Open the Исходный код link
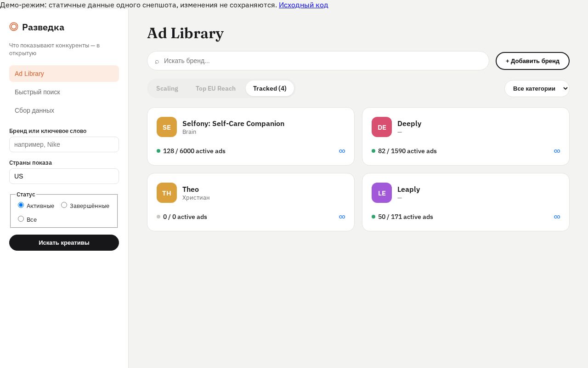This screenshot has width=588, height=368. [x=303, y=5]
